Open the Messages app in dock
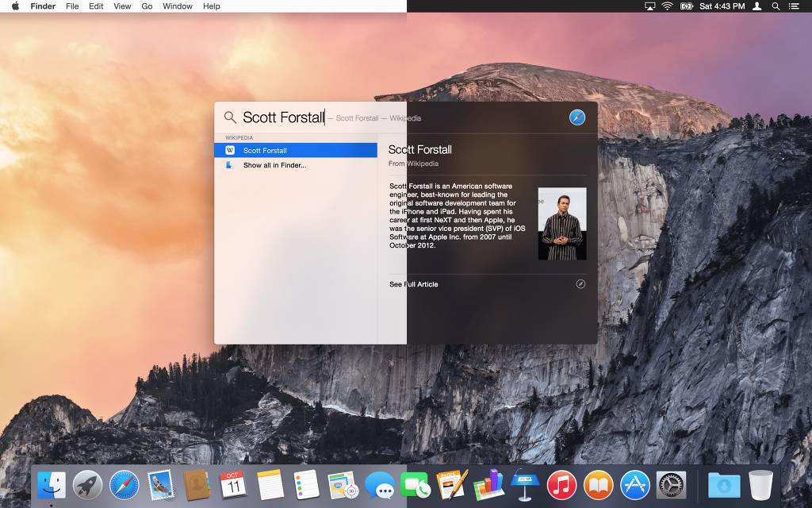812x508 pixels. click(x=381, y=484)
